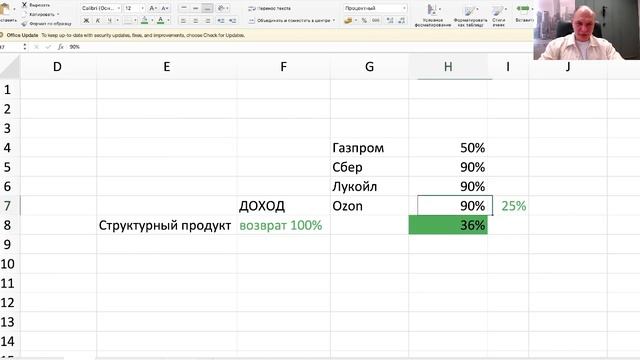Click the fx insert function icon

pyautogui.click(x=61, y=47)
